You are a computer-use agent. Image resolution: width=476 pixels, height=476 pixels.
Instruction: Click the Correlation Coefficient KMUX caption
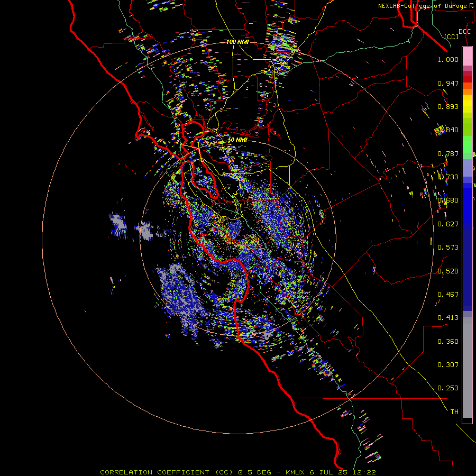click(238, 472)
